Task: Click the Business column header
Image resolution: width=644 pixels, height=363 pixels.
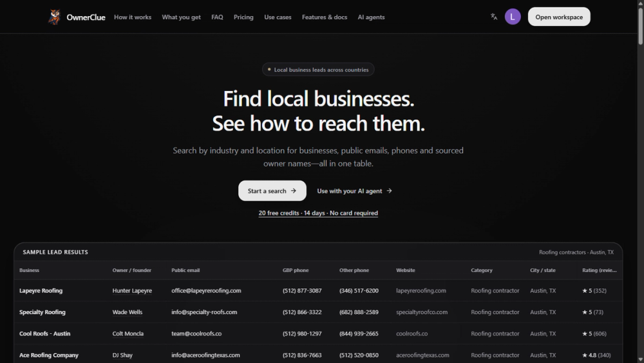Action: click(29, 270)
